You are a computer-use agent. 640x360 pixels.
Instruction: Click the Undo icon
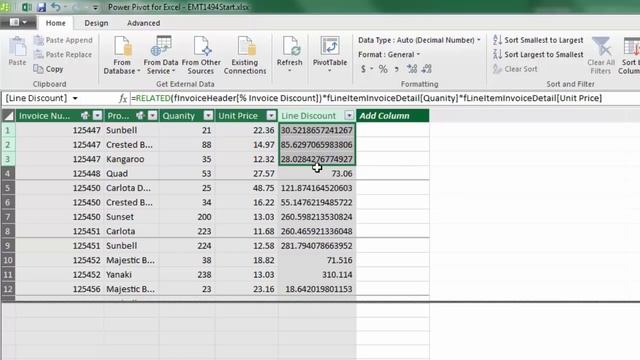click(56, 7)
